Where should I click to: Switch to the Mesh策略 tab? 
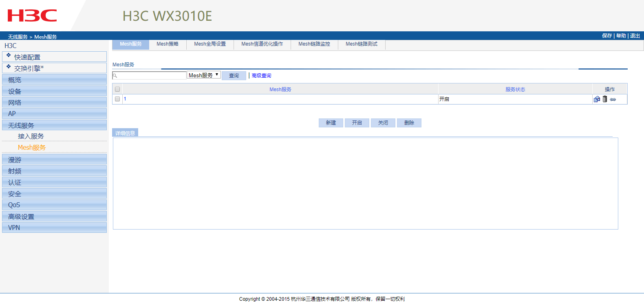coord(168,44)
